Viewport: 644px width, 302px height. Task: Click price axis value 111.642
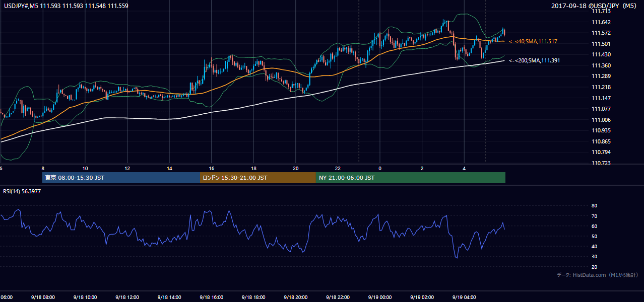pyautogui.click(x=601, y=22)
